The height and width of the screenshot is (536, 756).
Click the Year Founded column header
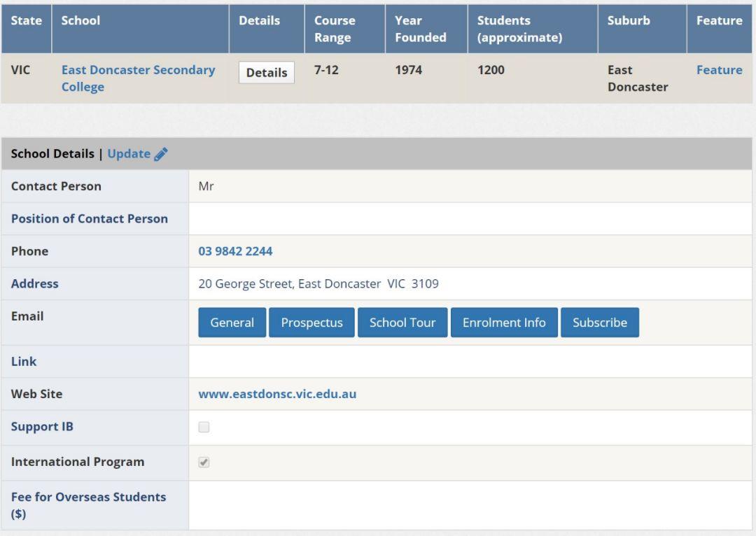pyautogui.click(x=426, y=29)
